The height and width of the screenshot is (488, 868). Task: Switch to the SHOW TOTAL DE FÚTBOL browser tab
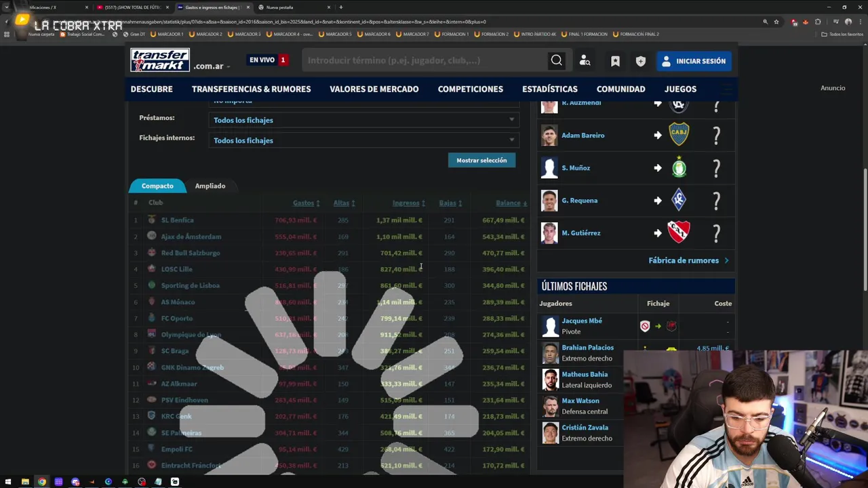[x=132, y=7]
